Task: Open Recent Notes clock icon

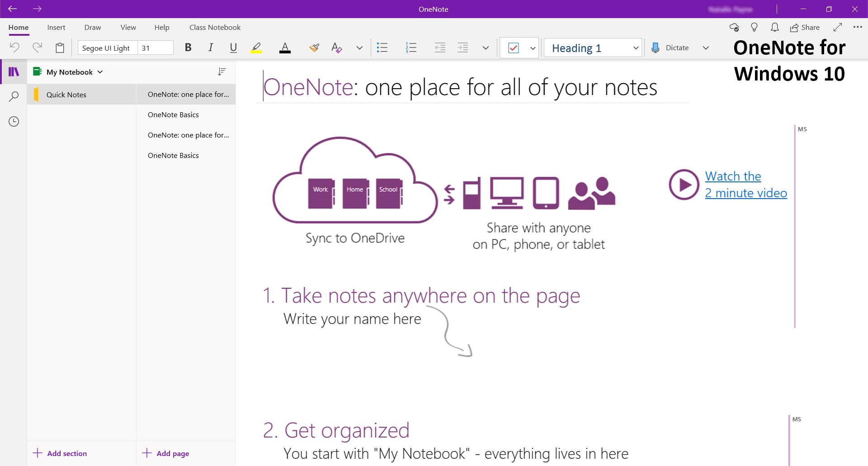Action: point(14,121)
